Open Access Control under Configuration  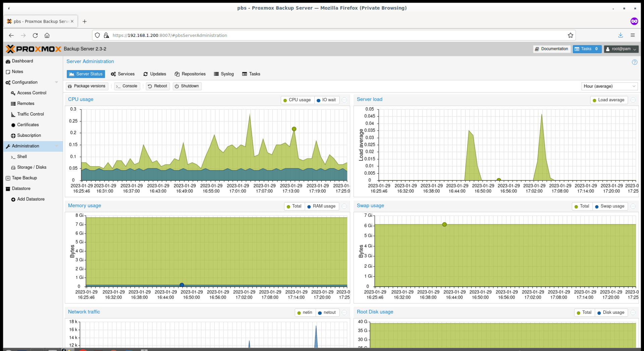(31, 93)
